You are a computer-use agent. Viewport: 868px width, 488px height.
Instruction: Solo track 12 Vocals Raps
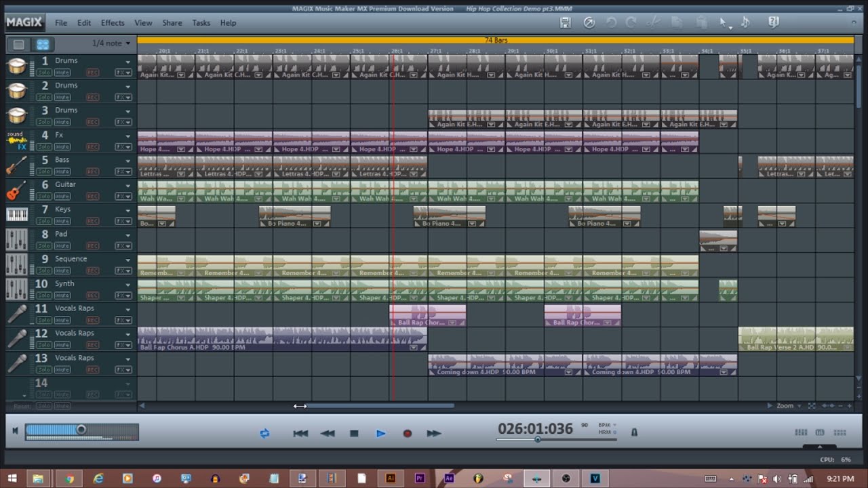click(x=44, y=345)
